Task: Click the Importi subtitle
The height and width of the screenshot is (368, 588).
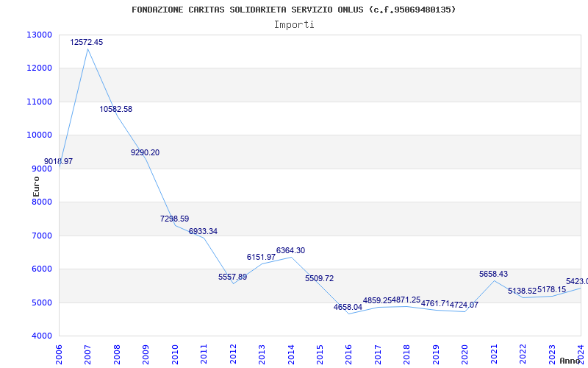Action: coord(294,25)
